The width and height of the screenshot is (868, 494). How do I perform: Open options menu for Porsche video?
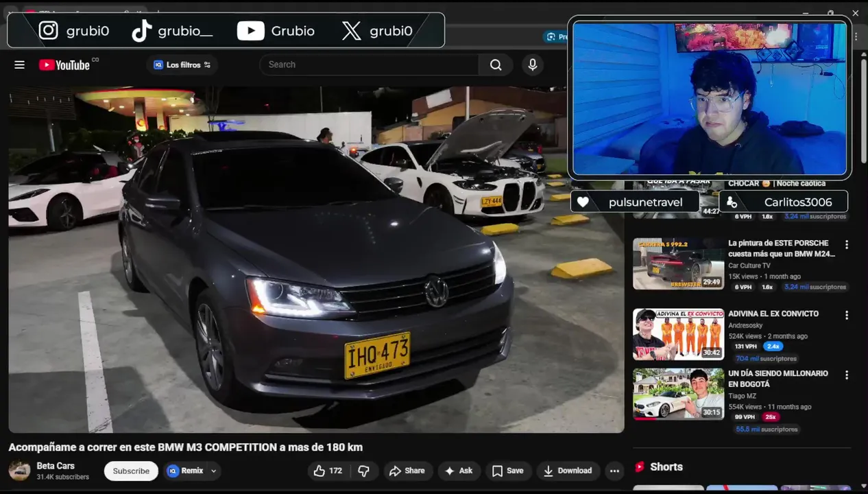847,244
